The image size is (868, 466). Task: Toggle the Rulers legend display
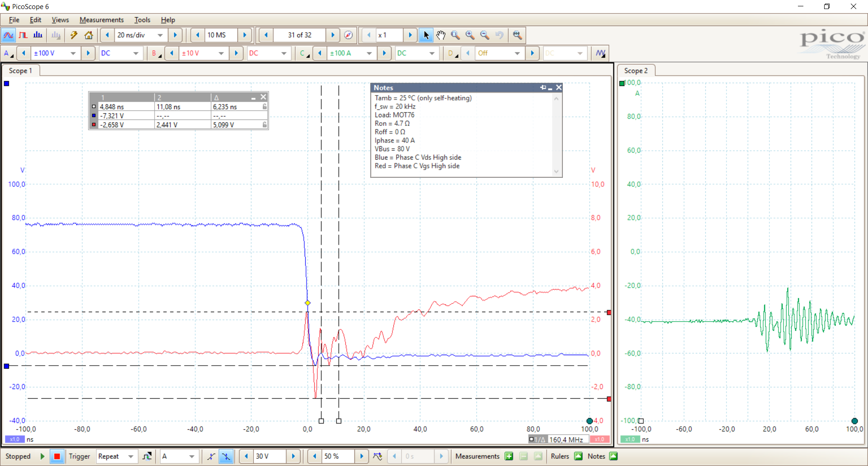point(579,456)
